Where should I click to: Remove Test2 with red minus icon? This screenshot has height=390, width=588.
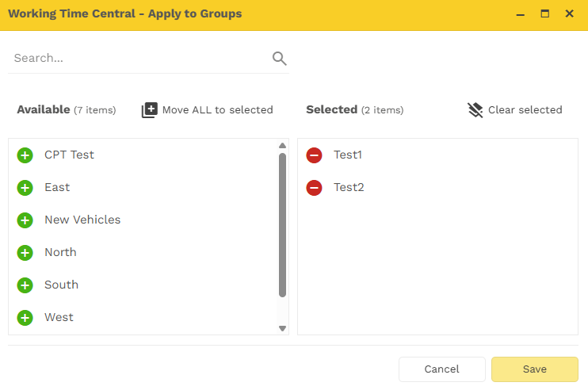pyautogui.click(x=314, y=188)
